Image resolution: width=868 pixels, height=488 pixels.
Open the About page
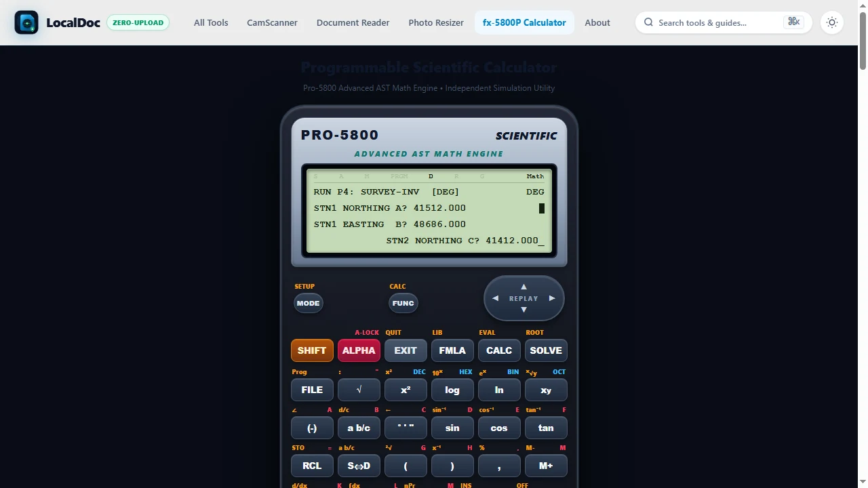pyautogui.click(x=597, y=22)
